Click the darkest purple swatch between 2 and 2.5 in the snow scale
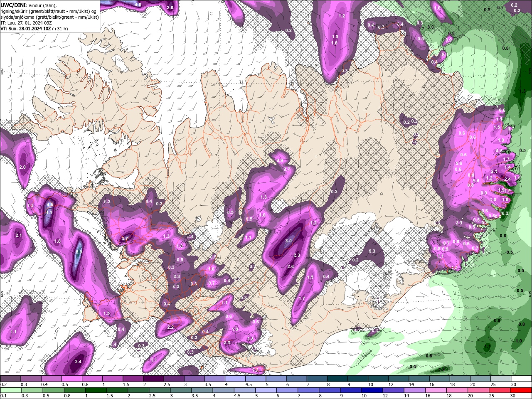 [153, 379]
